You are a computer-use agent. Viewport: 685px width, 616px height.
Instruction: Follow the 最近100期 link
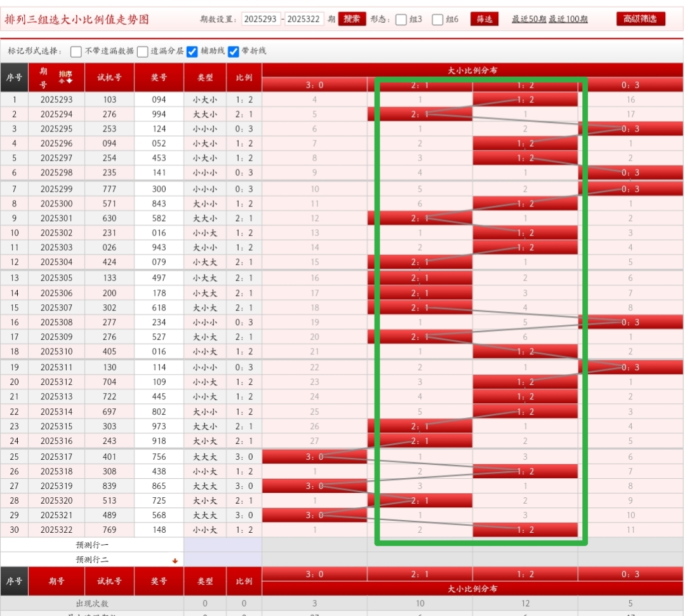[568, 20]
